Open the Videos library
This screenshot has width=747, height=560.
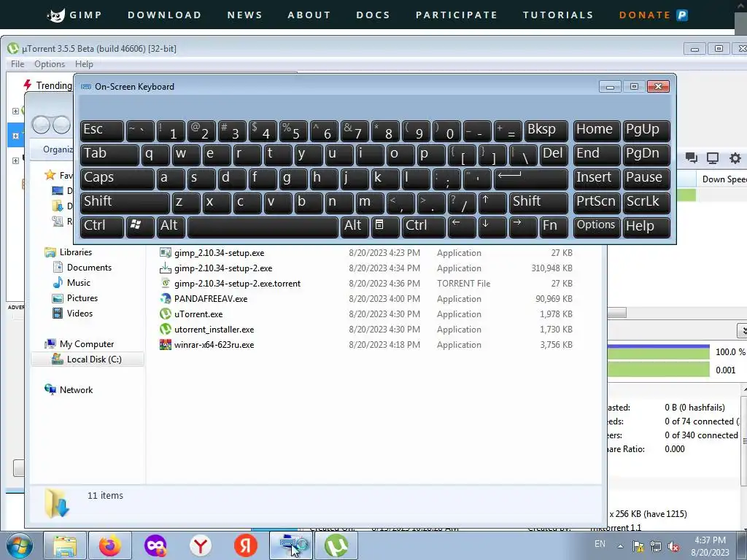click(80, 313)
